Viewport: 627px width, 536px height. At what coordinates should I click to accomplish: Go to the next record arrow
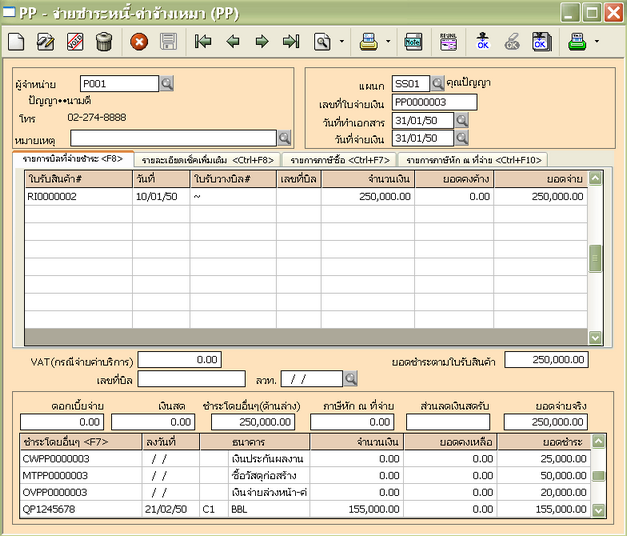tap(262, 42)
